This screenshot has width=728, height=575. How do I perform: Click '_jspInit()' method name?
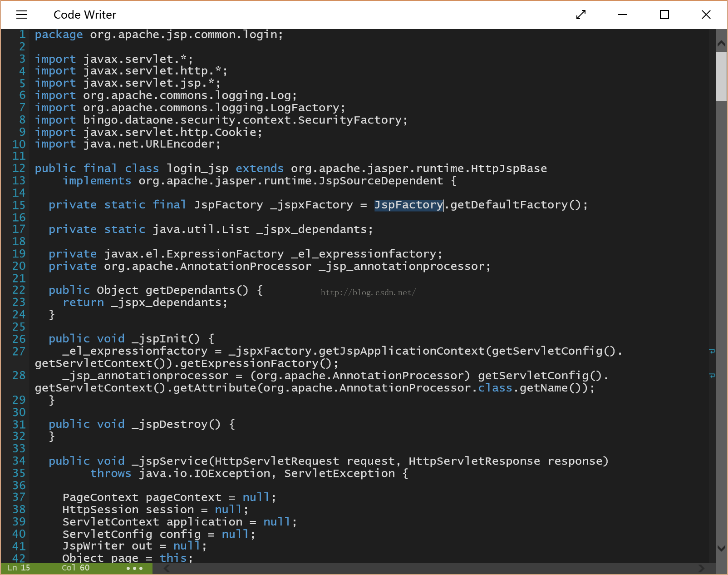[x=166, y=339]
